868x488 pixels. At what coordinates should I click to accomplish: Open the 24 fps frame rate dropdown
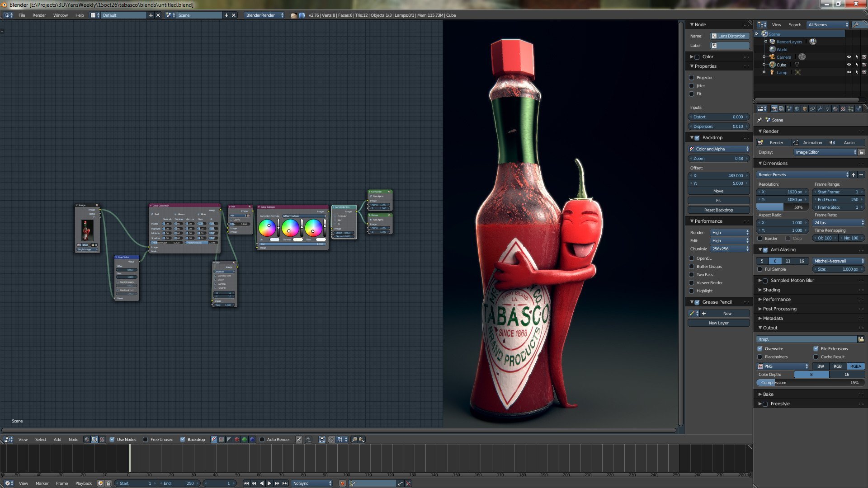[x=839, y=223]
